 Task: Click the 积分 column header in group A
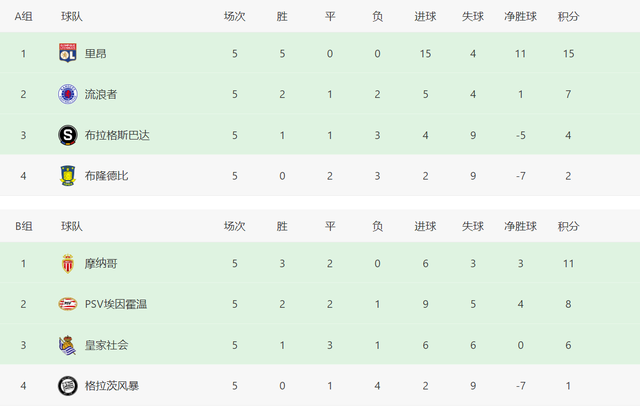(x=569, y=16)
